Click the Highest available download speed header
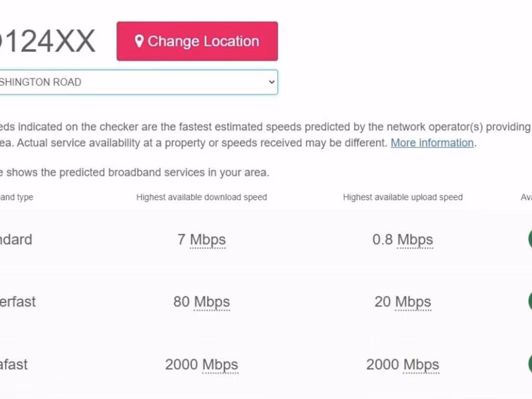The image size is (532, 399). coord(202,197)
